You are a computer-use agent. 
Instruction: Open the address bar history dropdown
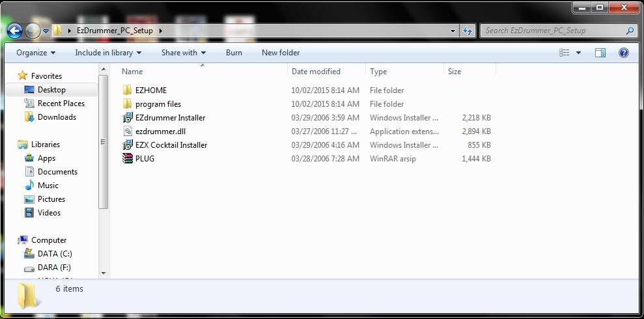[x=453, y=31]
